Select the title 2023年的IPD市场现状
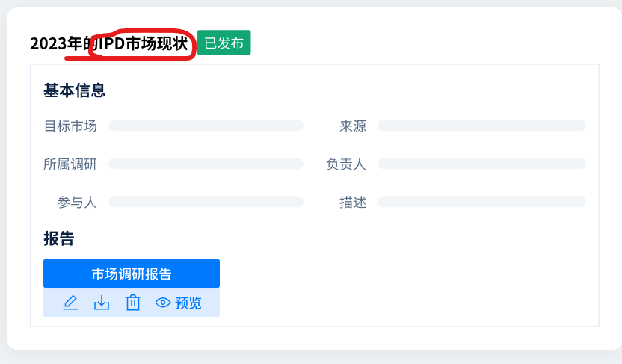 [x=109, y=43]
